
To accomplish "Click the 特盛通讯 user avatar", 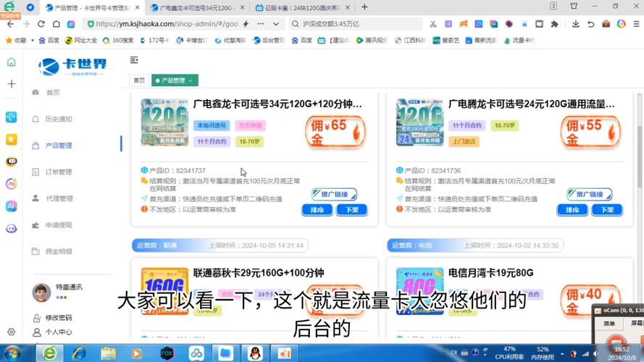I will pos(41,292).
